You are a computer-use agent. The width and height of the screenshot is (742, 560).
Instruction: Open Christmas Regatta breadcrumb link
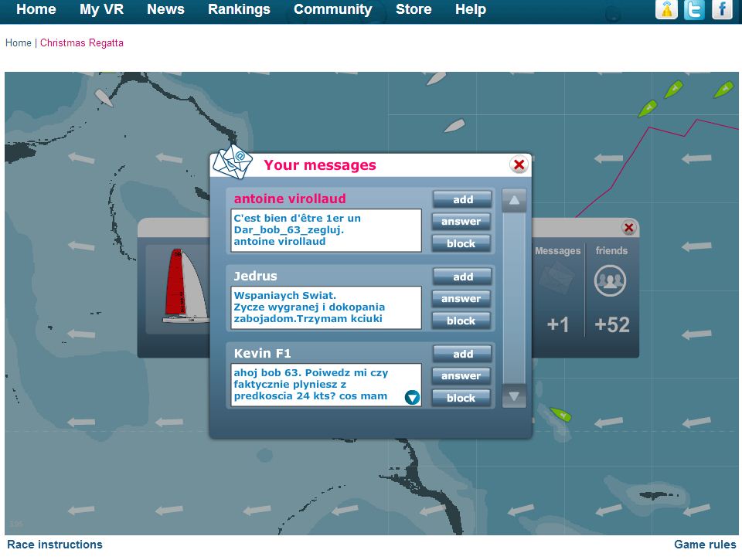tap(81, 42)
